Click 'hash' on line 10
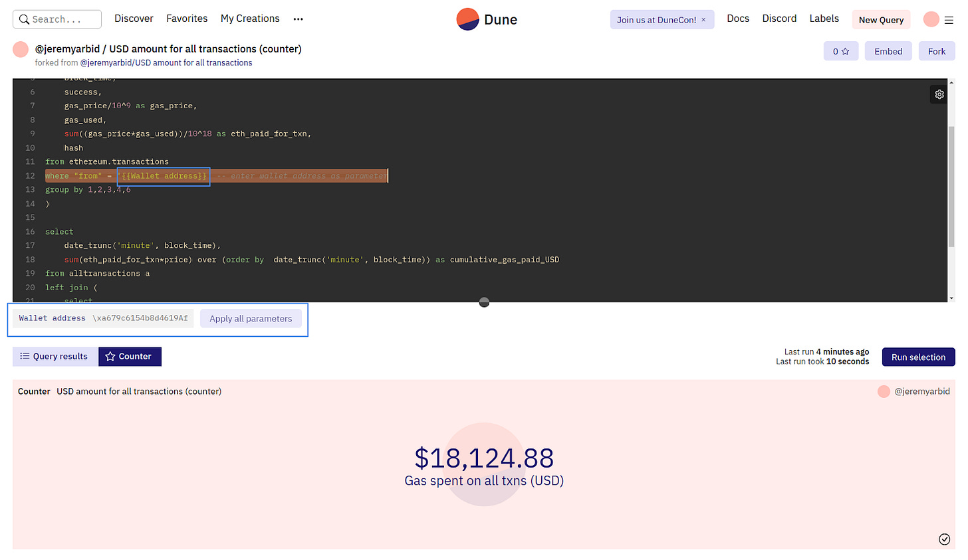Image resolution: width=968 pixels, height=560 pixels. tap(74, 148)
